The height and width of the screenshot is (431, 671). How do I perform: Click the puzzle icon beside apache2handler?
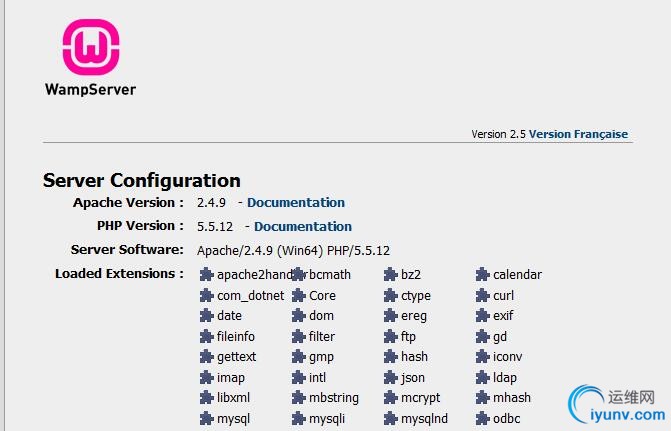point(207,274)
